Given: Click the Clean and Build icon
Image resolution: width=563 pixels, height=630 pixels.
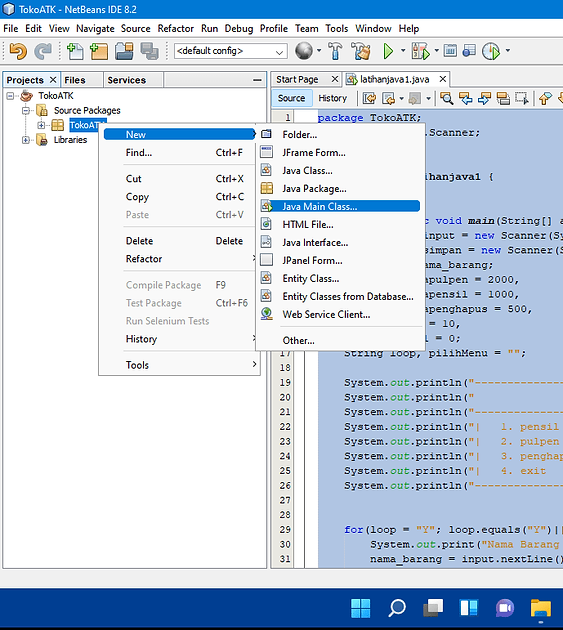Looking at the screenshot, I should coord(361,51).
